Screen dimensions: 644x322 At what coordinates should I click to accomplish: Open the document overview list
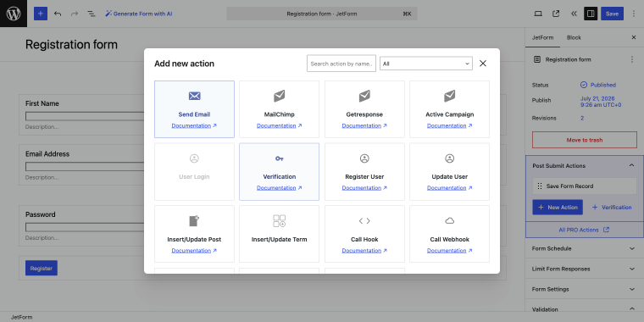pos(92,14)
